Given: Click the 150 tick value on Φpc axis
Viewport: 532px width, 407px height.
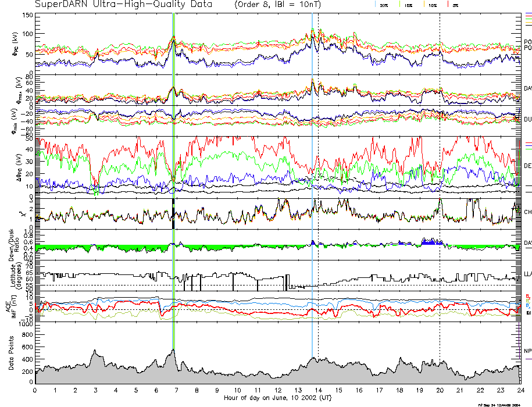Looking at the screenshot, I should pyautogui.click(x=27, y=15).
